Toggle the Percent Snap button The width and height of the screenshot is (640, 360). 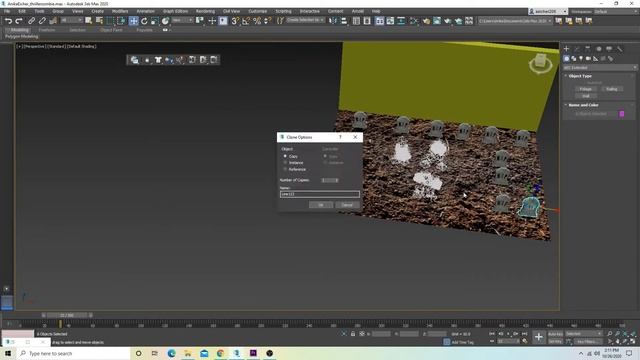point(257,21)
